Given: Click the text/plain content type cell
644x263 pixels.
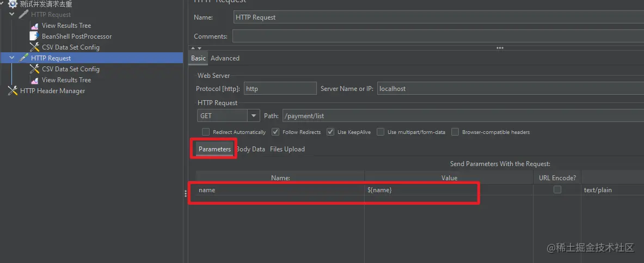Looking at the screenshot, I should (613, 190).
